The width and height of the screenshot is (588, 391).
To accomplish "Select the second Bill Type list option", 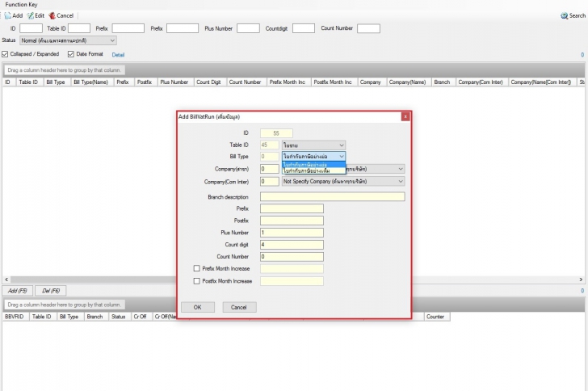I will tap(313, 170).
